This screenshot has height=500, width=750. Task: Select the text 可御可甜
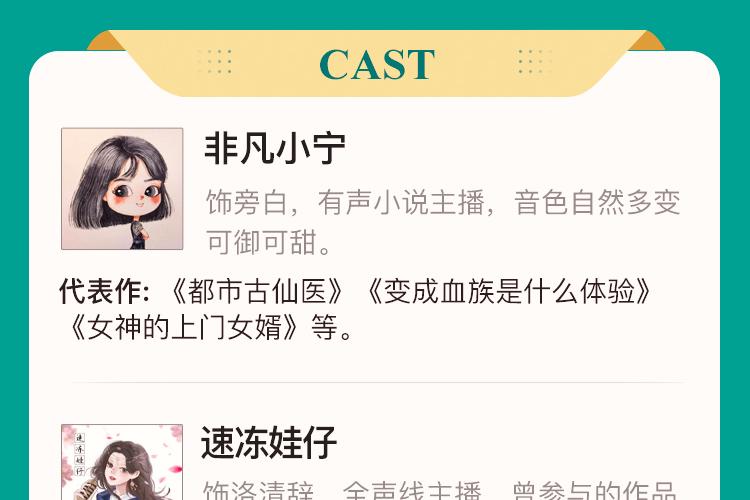click(x=262, y=242)
